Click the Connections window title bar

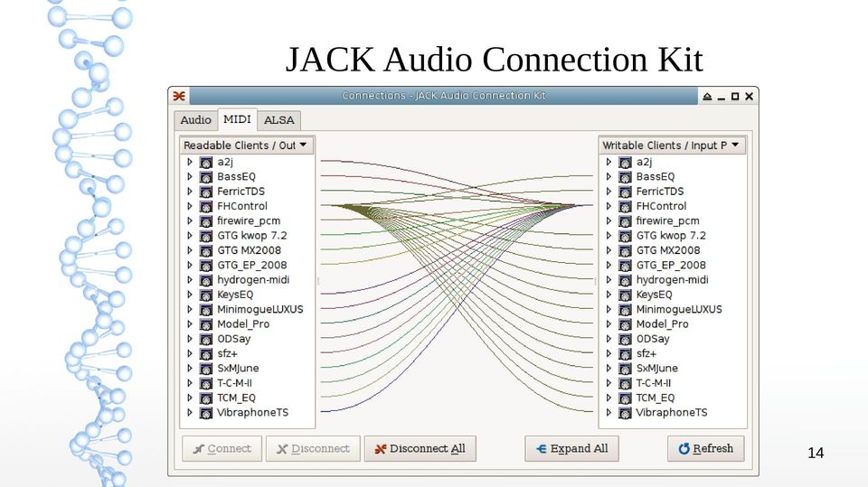click(x=443, y=96)
